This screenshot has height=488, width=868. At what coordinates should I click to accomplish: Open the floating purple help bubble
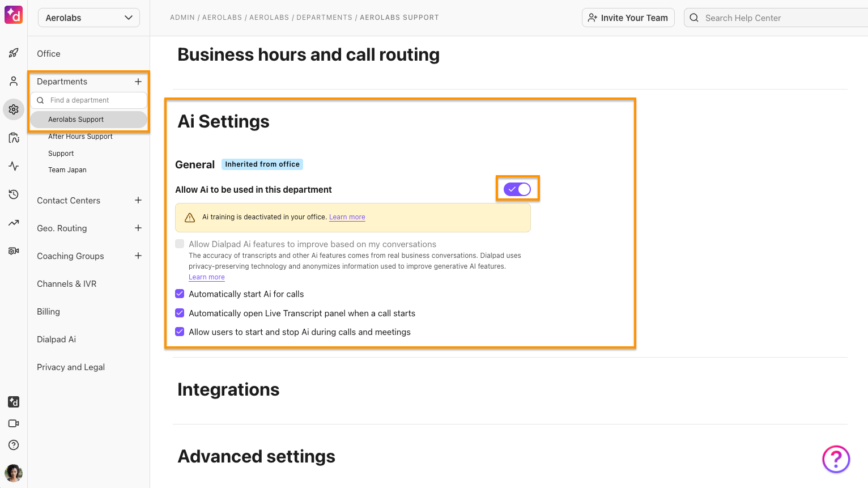click(x=836, y=459)
